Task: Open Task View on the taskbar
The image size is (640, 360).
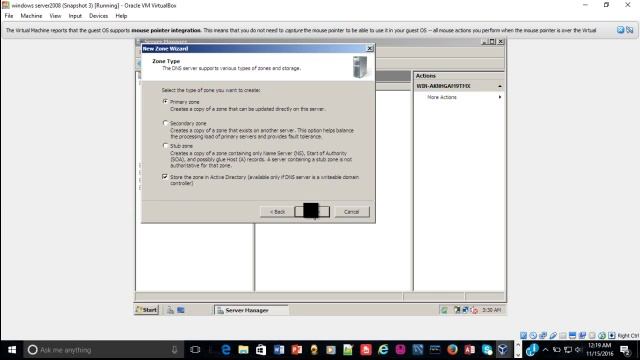Action: coord(195,350)
